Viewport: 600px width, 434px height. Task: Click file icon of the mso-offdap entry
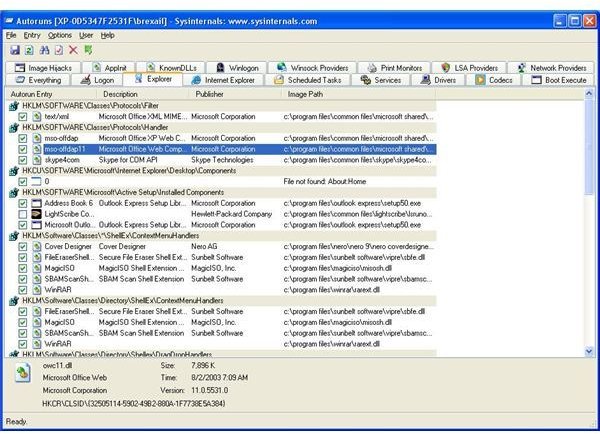tap(36, 139)
